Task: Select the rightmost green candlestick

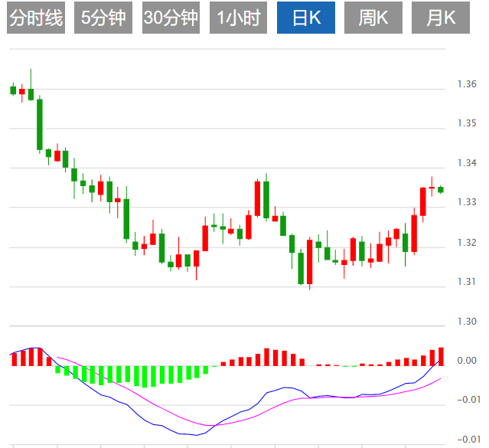Action: coord(441,189)
